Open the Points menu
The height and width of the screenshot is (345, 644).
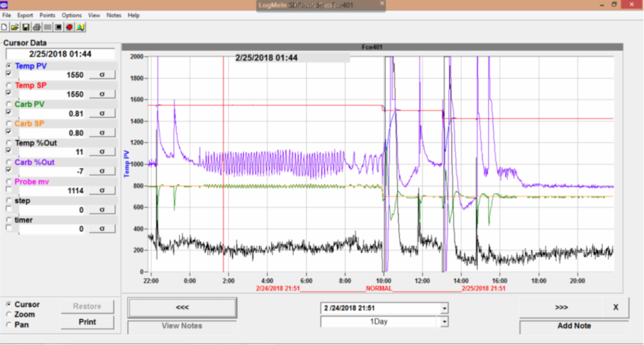tap(47, 16)
